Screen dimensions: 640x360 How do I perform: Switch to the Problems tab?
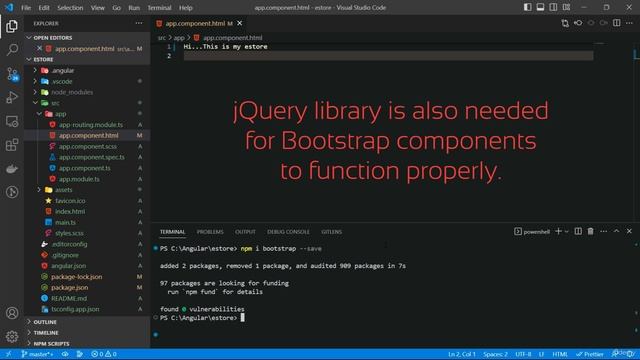coord(210,232)
